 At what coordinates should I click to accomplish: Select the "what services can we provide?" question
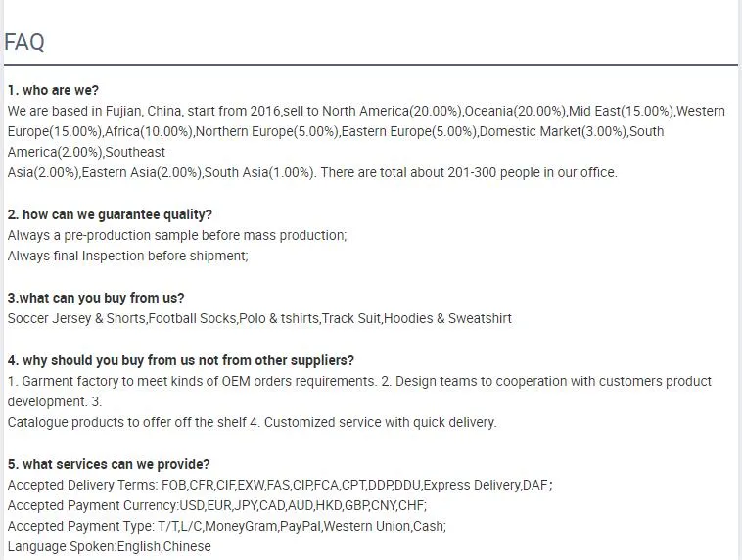[109, 464]
